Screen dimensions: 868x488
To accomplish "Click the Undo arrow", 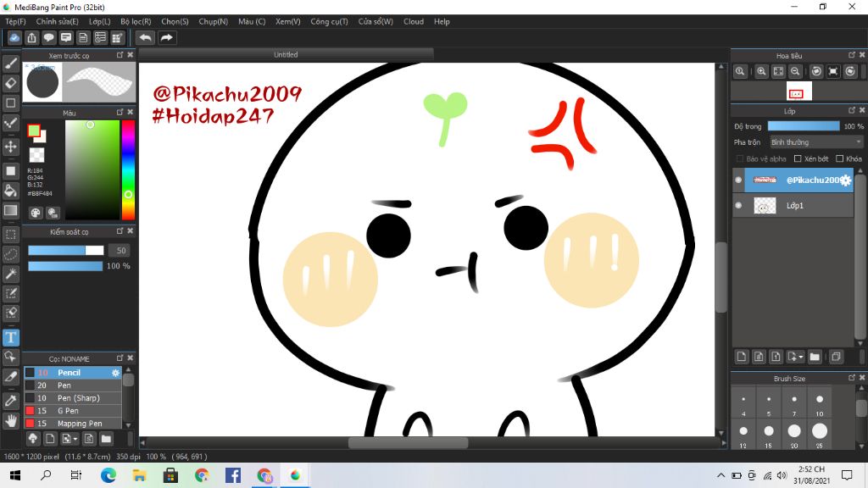I will coord(145,37).
